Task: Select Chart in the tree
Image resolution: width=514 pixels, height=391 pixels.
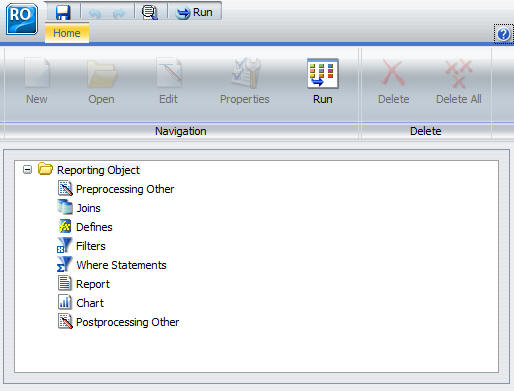Action: [90, 303]
